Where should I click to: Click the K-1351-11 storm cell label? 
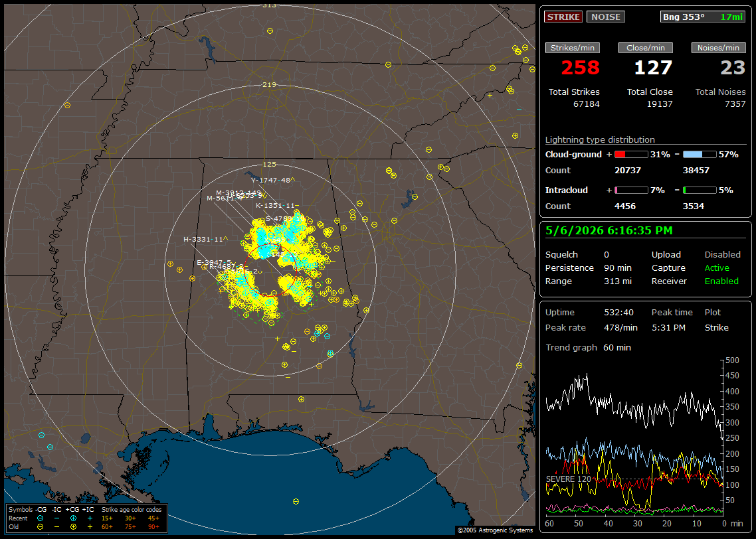click(x=277, y=206)
